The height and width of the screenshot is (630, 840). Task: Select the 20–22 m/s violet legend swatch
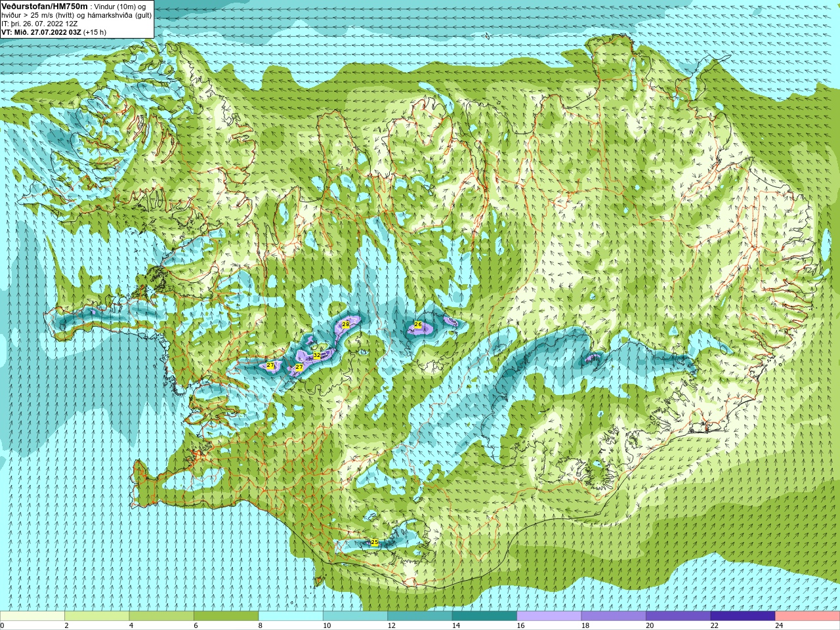pos(679,616)
